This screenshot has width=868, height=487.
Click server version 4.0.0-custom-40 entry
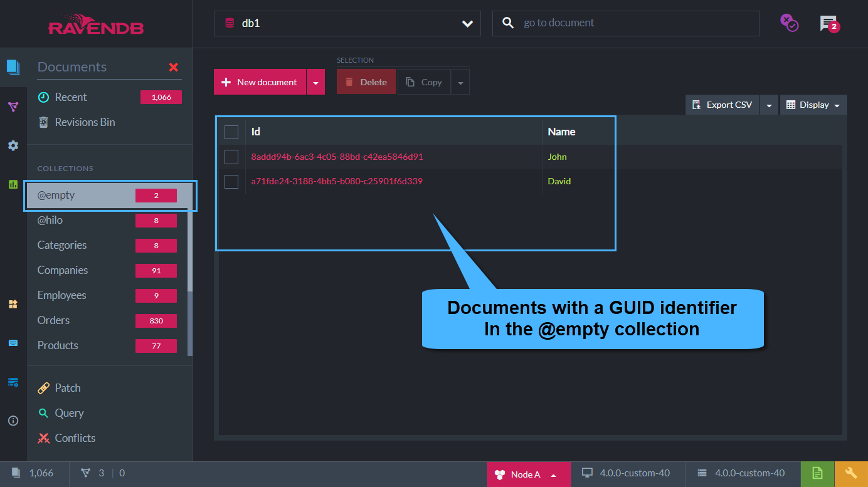[741, 474]
